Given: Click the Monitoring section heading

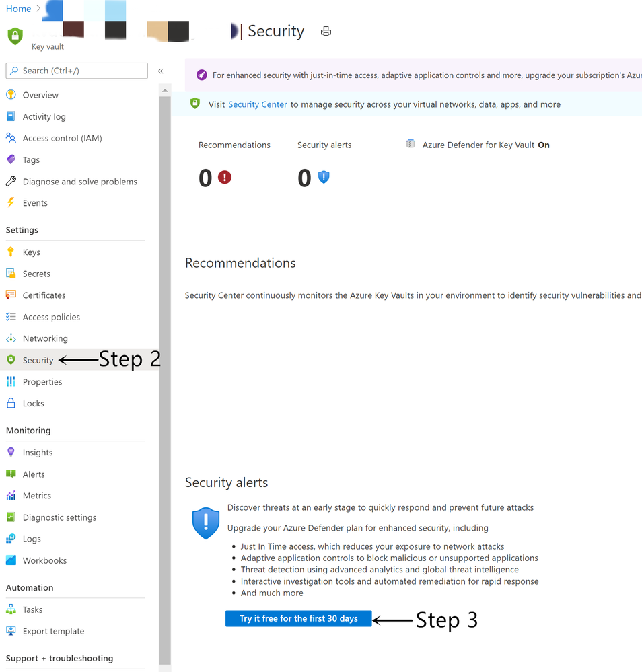Looking at the screenshot, I should click(28, 431).
